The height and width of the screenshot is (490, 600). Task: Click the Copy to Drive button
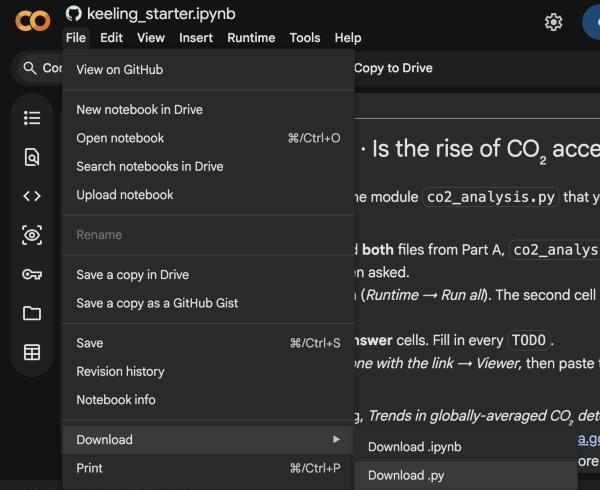point(393,68)
